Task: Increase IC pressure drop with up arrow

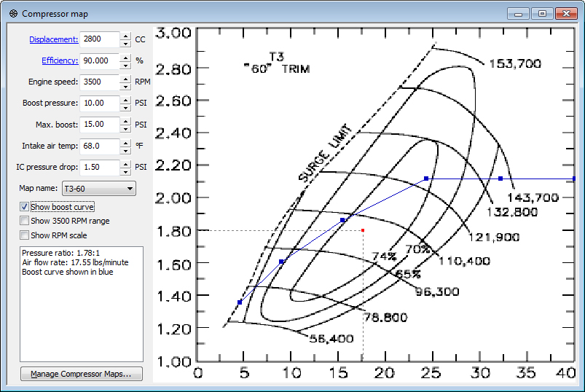Action: (x=126, y=164)
